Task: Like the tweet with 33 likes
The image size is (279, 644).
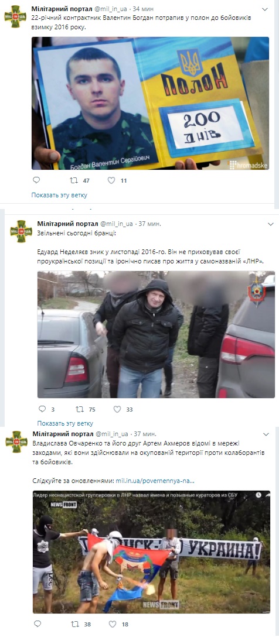Action: [117, 409]
